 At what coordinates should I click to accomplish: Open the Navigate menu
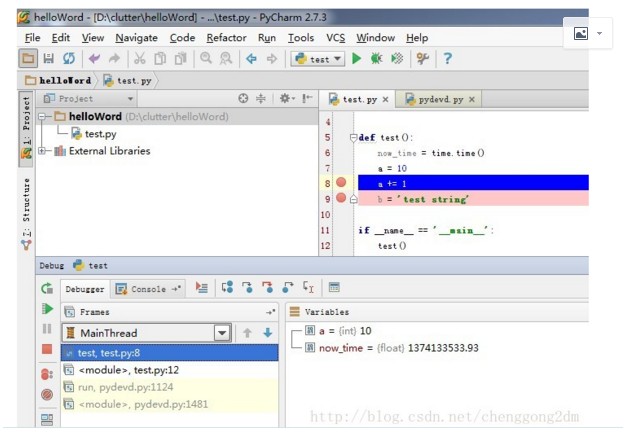(x=136, y=38)
